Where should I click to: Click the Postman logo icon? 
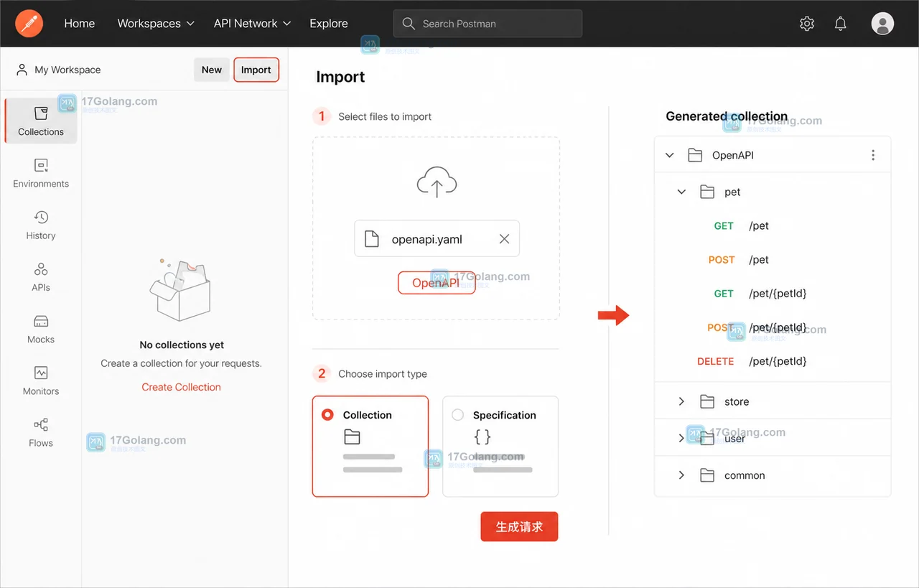[x=29, y=24]
